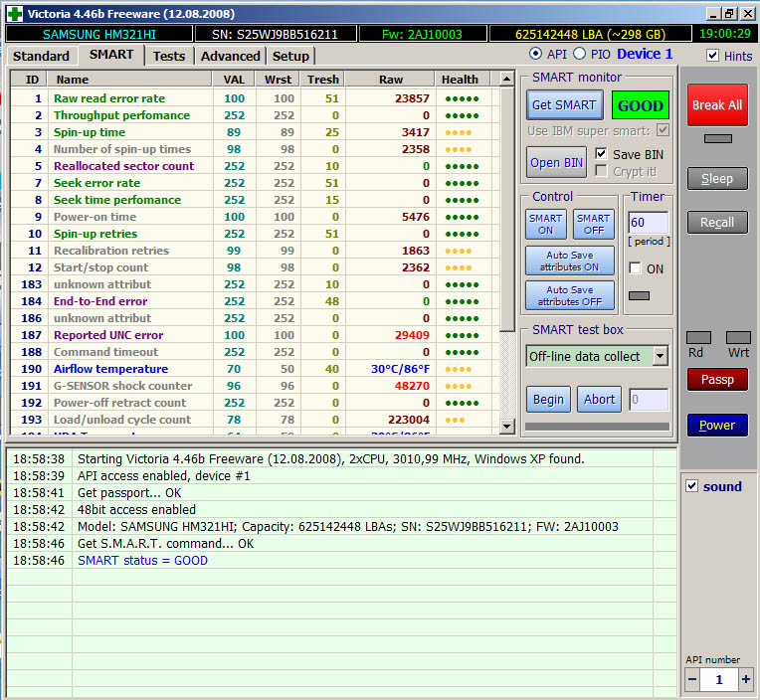Screen dimensions: 760x700
Task: Click the green GOOD status indicator
Action: pyautogui.click(x=641, y=105)
